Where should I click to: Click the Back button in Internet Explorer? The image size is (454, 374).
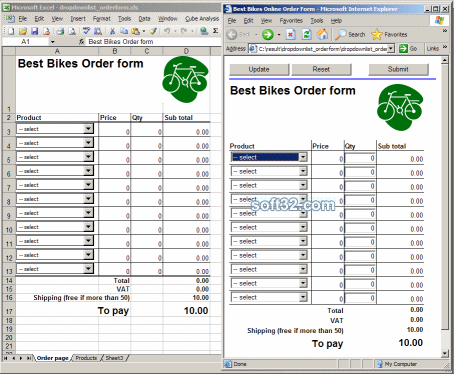tap(239, 34)
